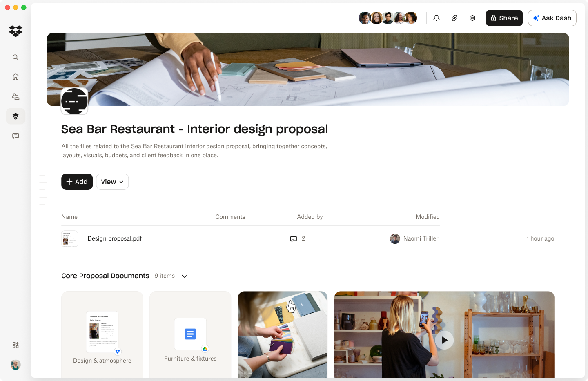Click the '1 hour ago' modified time

coord(540,238)
